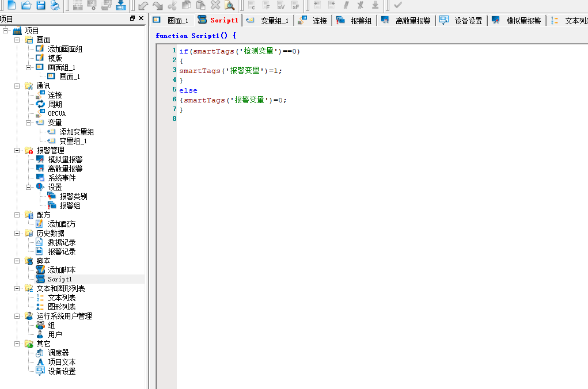Collapse the 画面组_1 node

(x=28, y=67)
